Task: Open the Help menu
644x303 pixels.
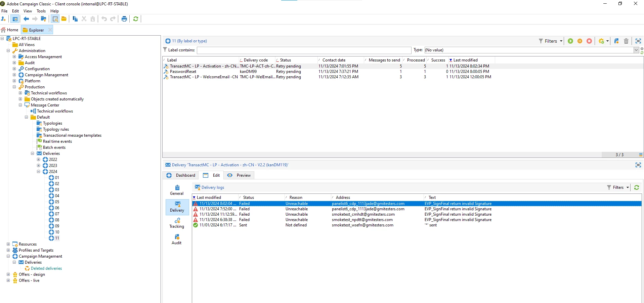Action: 54,11
